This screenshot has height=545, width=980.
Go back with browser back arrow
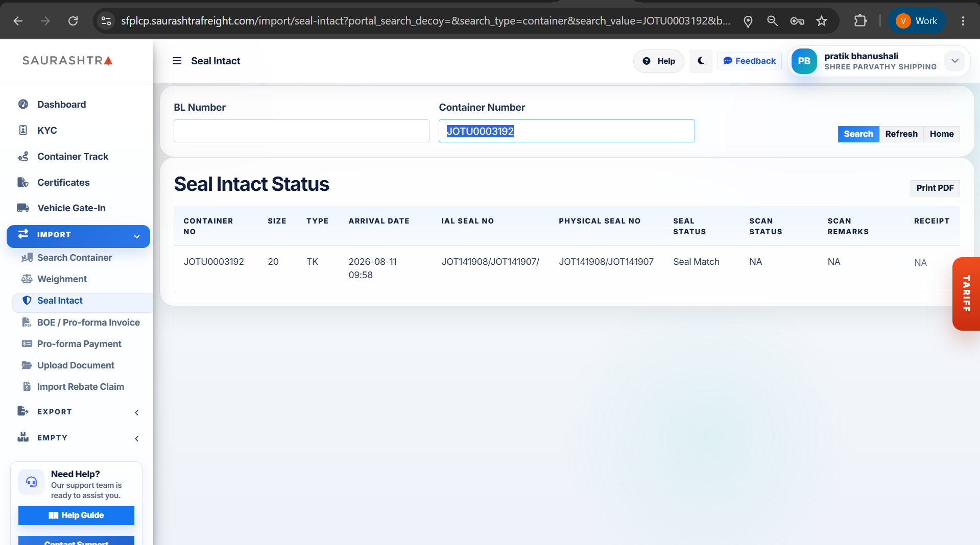tap(18, 21)
